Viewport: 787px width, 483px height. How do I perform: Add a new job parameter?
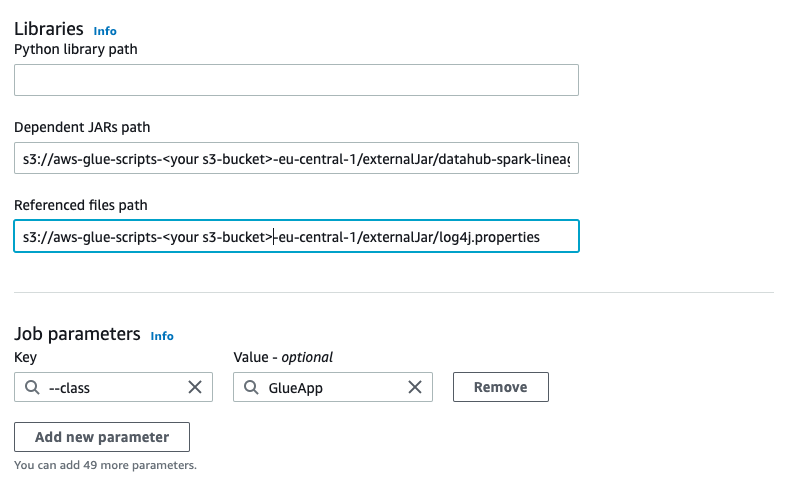(x=102, y=437)
